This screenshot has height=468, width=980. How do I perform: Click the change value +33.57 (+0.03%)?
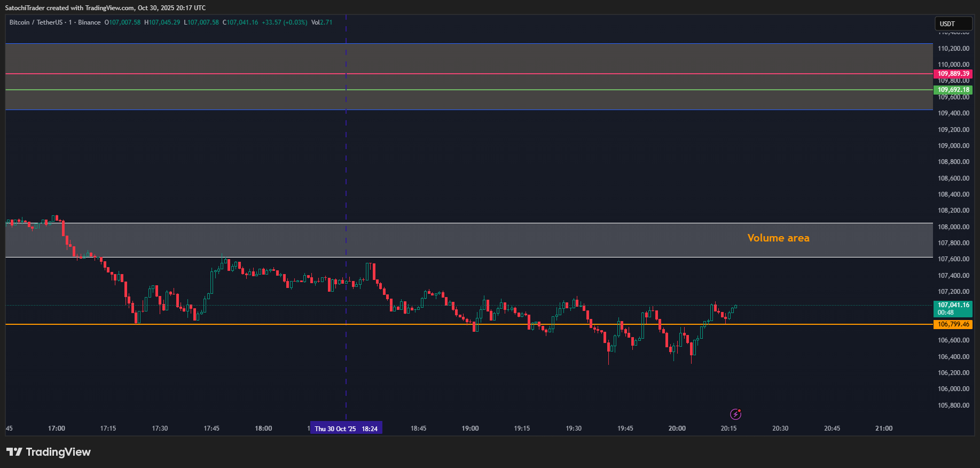(x=285, y=22)
